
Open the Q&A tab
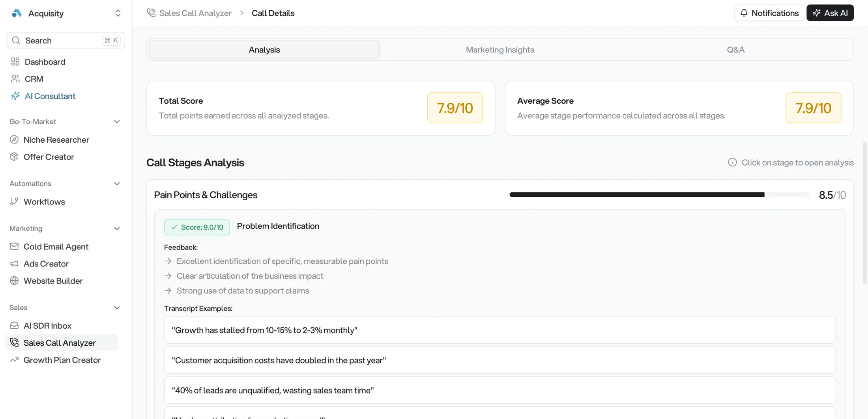click(735, 49)
